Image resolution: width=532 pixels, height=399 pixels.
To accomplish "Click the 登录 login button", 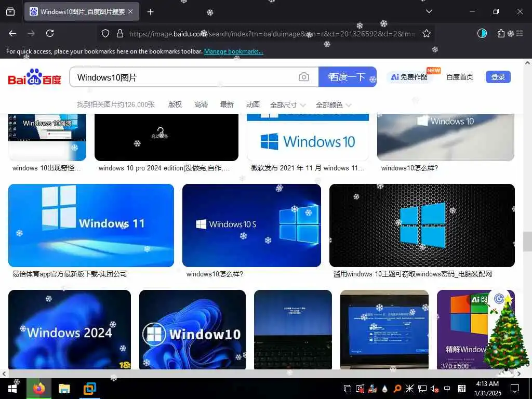I will pyautogui.click(x=498, y=77).
